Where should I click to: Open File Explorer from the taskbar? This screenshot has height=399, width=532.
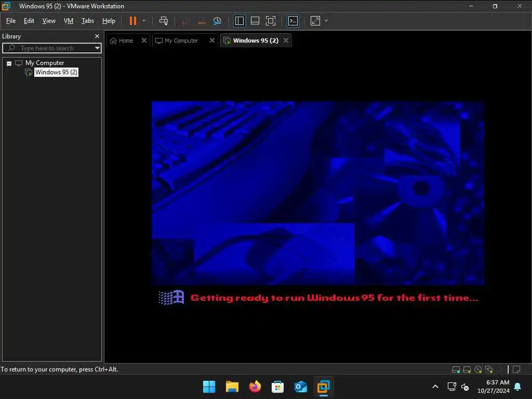(x=232, y=387)
